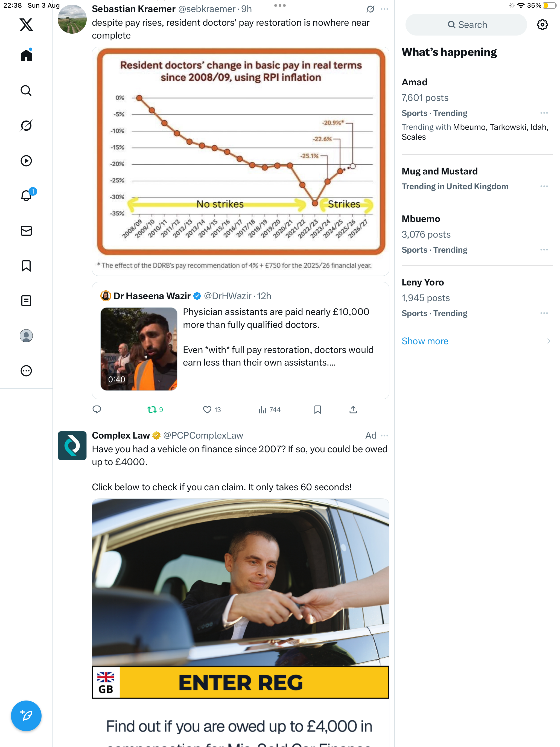This screenshot has width=560, height=747.
Task: Open the More circle menu in sidebar
Action: pos(26,371)
